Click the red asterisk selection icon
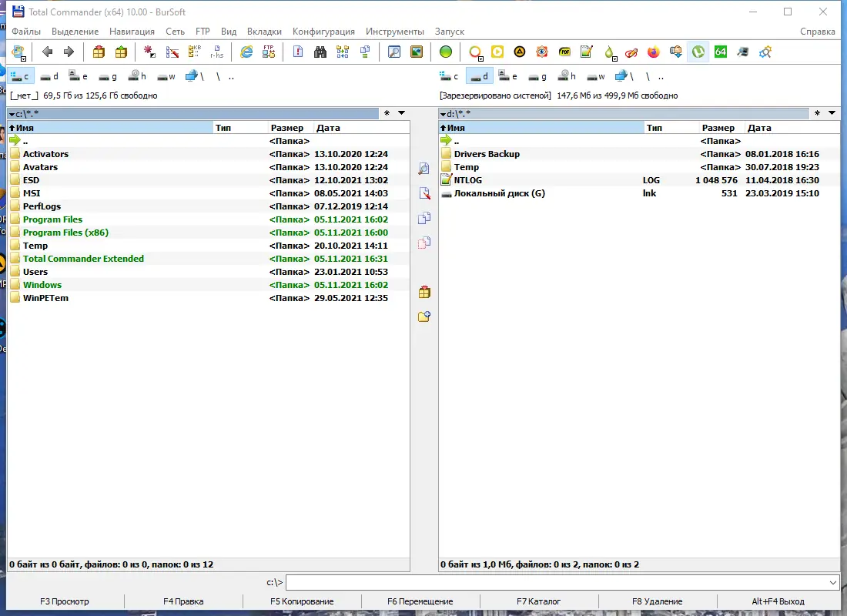 click(149, 52)
